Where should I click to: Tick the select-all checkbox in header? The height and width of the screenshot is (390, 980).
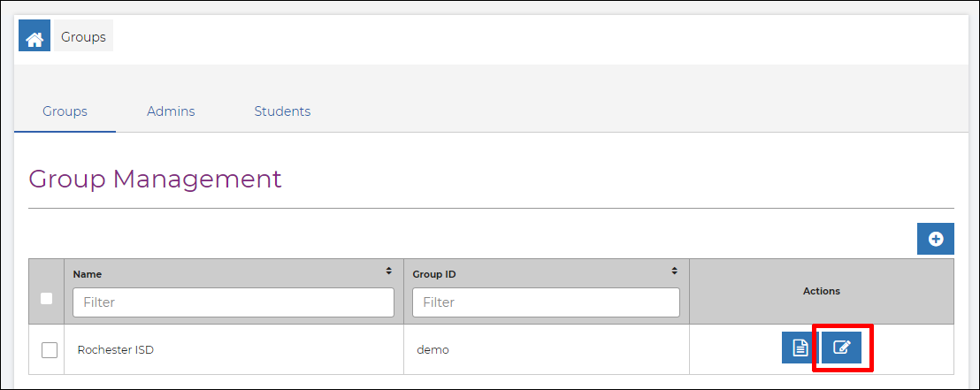(46, 299)
